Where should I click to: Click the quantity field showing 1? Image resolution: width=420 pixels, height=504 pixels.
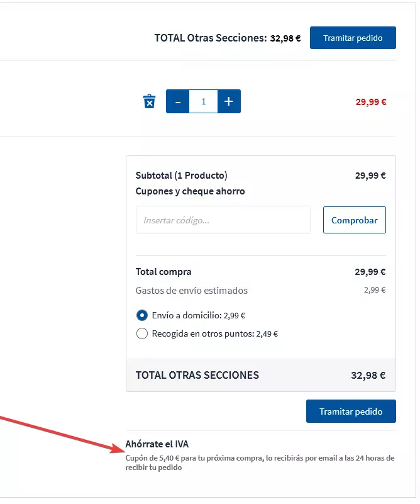[203, 101]
